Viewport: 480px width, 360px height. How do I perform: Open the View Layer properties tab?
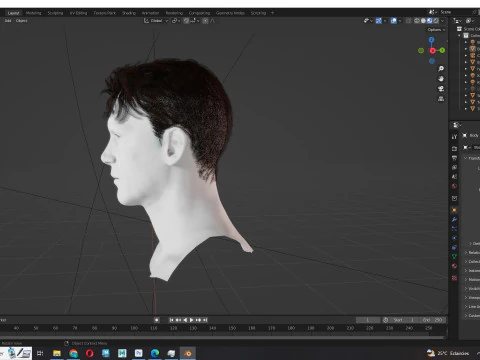coord(454,167)
